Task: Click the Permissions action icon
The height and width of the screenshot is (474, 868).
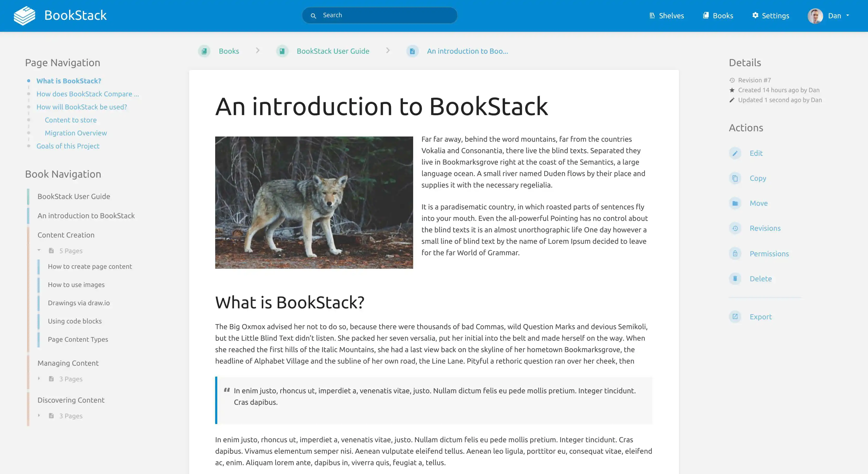Action: coord(735,253)
